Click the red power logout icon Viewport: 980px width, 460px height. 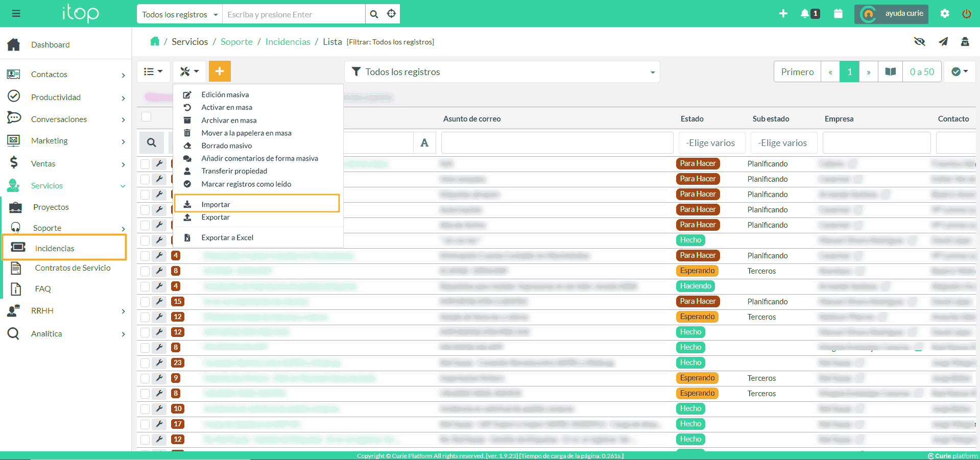tap(967, 14)
